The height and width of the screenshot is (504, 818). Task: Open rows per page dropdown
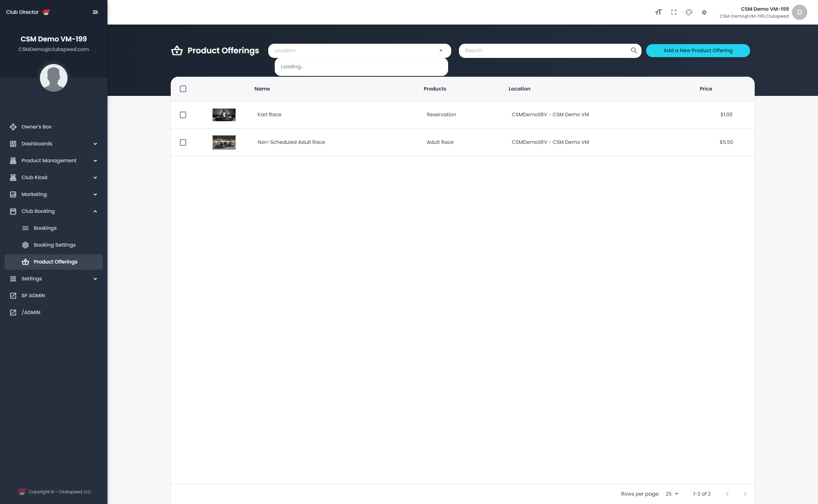672,494
